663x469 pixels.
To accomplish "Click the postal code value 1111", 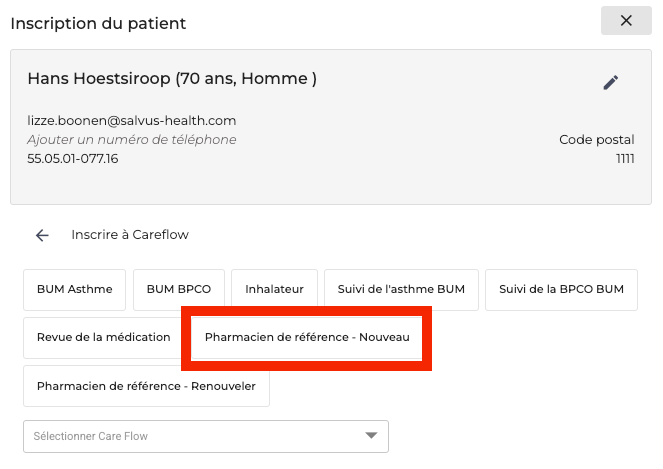I will (623, 159).
